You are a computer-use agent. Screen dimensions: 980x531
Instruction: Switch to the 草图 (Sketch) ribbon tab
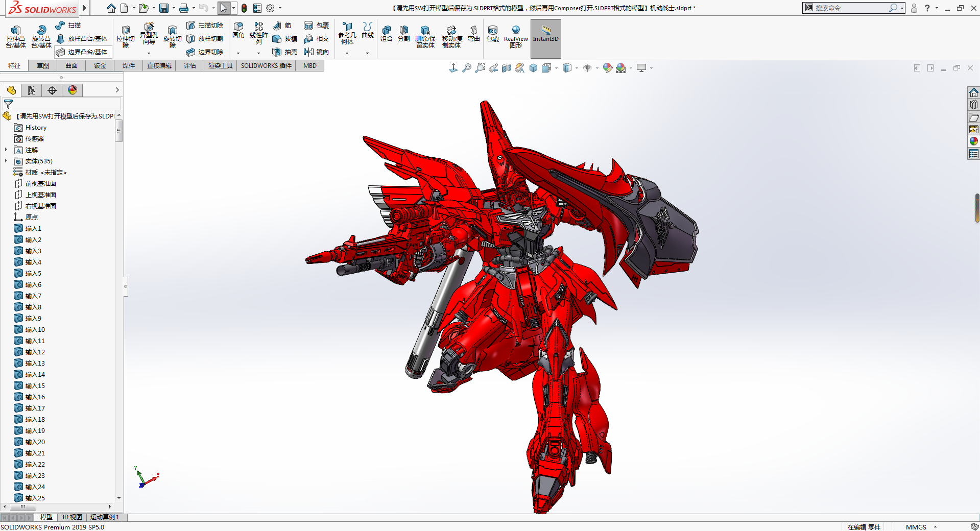click(43, 66)
